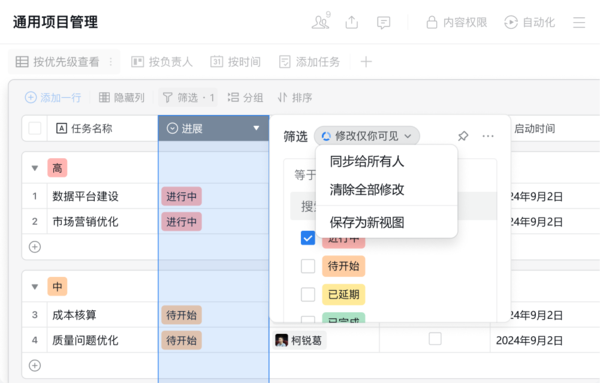This screenshot has width=600, height=383.
Task: Check the 已延期 filter checkbox
Action: coord(308,294)
